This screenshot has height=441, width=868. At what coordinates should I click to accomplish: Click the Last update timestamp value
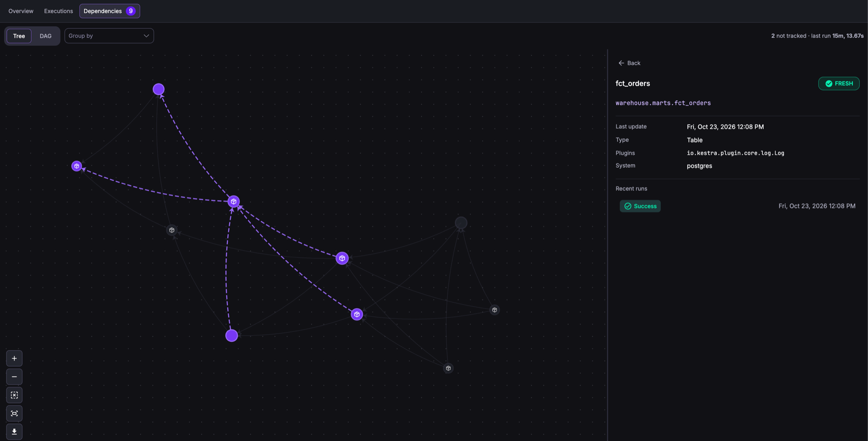point(725,127)
